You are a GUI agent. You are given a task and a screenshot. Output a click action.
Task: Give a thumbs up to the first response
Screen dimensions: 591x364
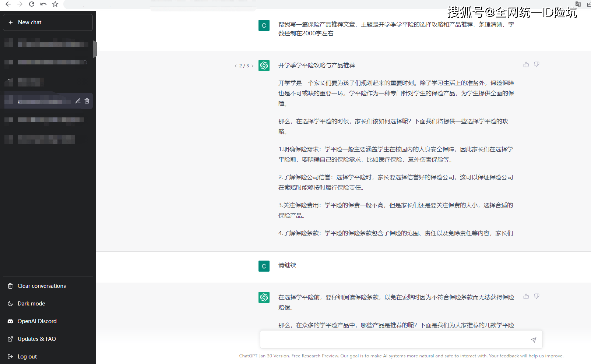526,64
